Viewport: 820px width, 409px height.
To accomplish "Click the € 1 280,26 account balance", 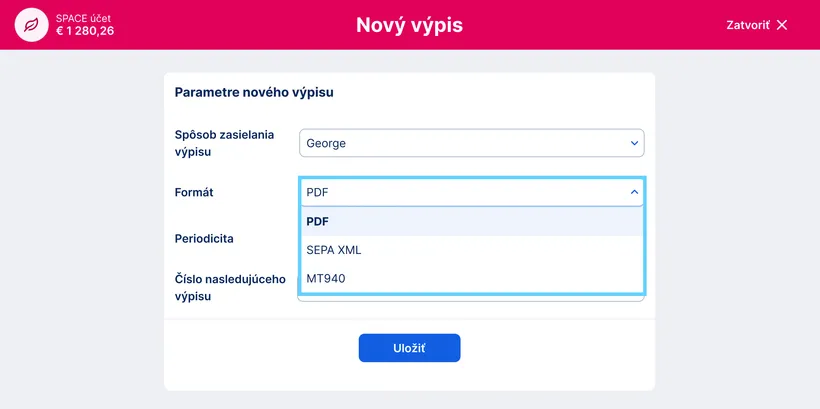I will point(85,31).
